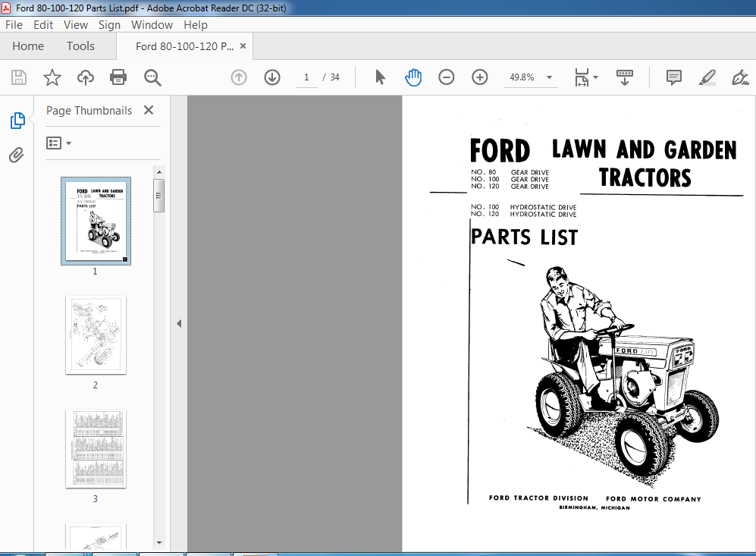Collapse the navigation pane arrow
Screen dimensions: 756x556
click(179, 324)
